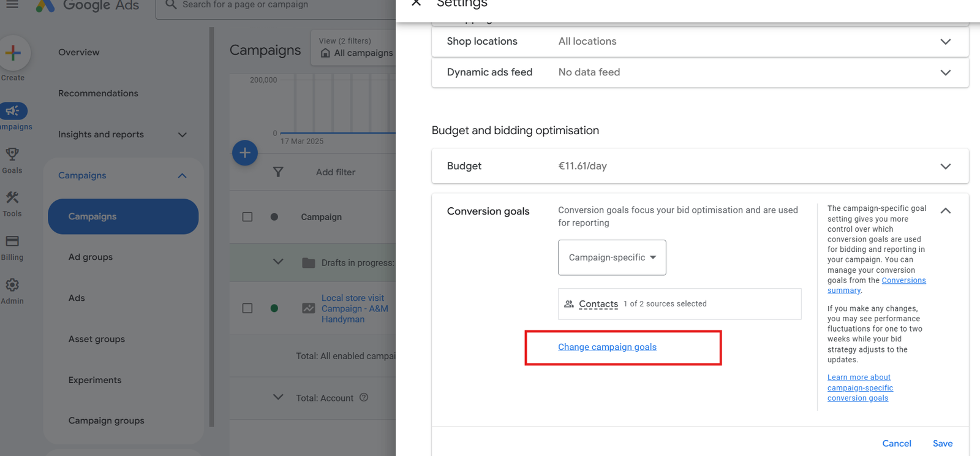Viewport: 980px width, 456px height.
Task: Open the Overview page
Action: (x=79, y=53)
